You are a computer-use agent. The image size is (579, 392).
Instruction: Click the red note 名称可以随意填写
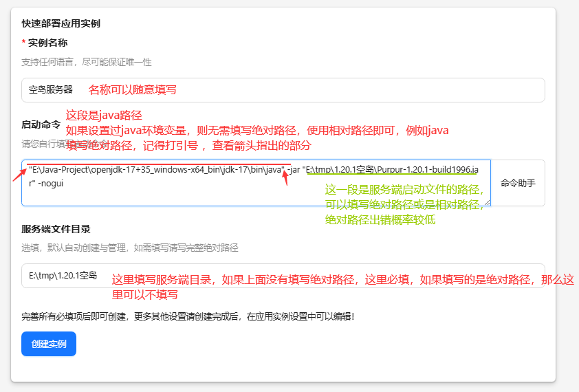pos(132,90)
